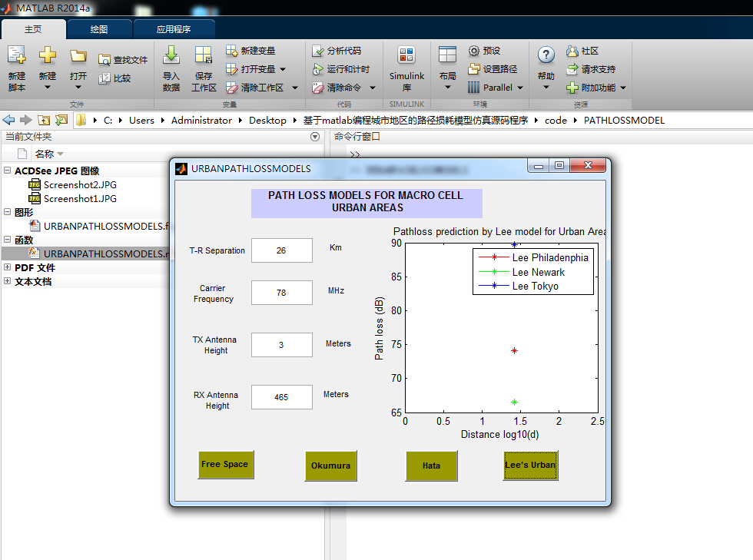The width and height of the screenshot is (753, 560).
Task: Click the Administrator path segment
Action: coord(201,121)
